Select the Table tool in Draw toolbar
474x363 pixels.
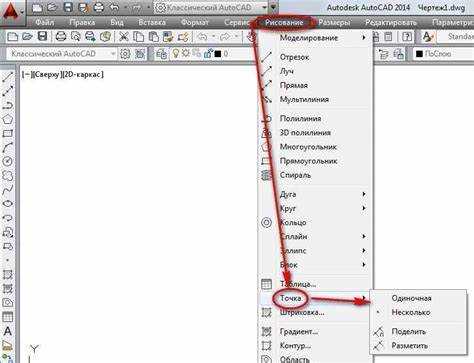coord(7,317)
